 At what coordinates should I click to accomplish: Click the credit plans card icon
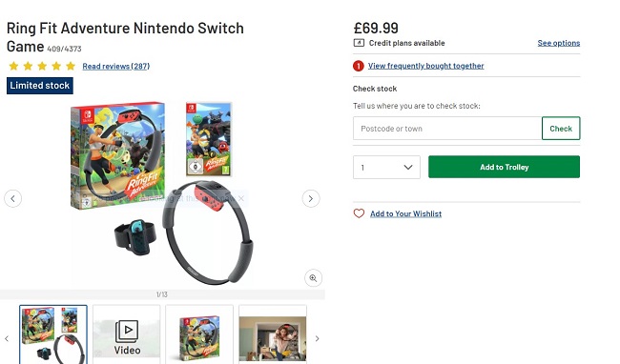(x=359, y=43)
